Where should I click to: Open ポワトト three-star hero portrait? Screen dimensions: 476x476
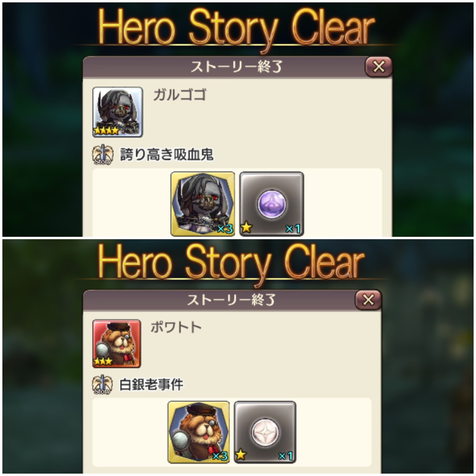(x=117, y=344)
